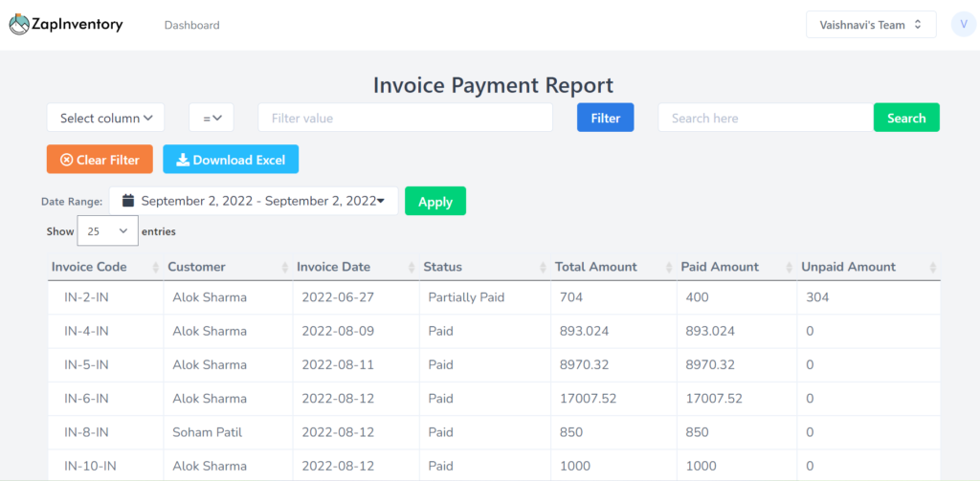Viewport: 980px width, 481px height.
Task: Open the V user avatar menu
Action: (x=963, y=25)
